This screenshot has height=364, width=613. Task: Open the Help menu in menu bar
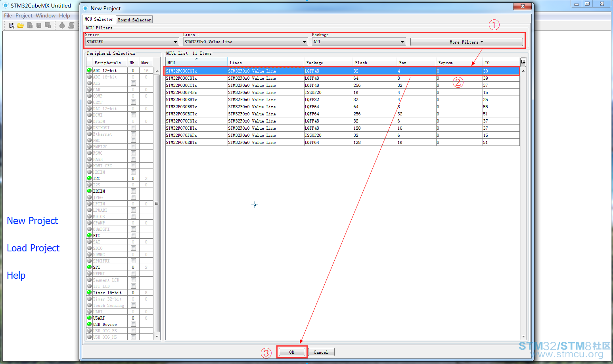(x=65, y=15)
